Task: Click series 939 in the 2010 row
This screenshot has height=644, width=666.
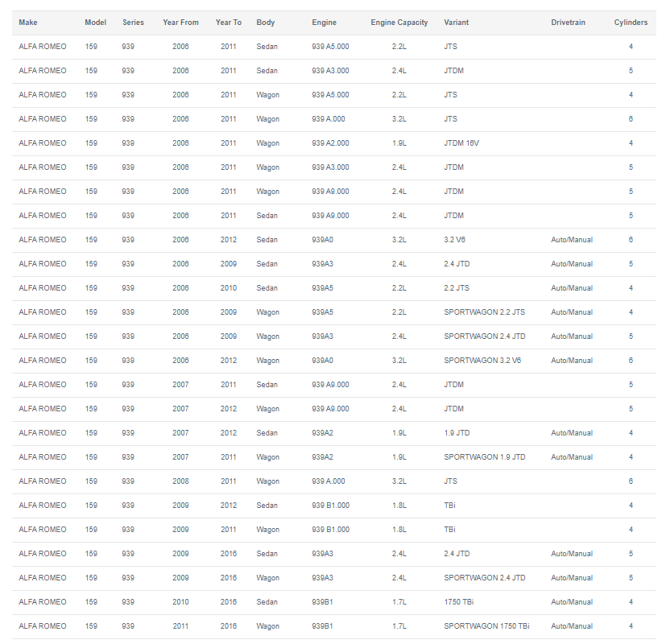Action: pos(128,602)
